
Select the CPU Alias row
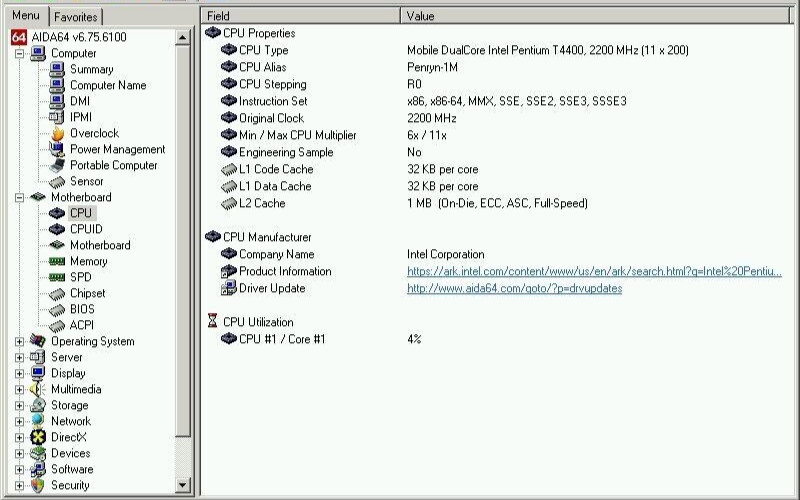point(495,67)
